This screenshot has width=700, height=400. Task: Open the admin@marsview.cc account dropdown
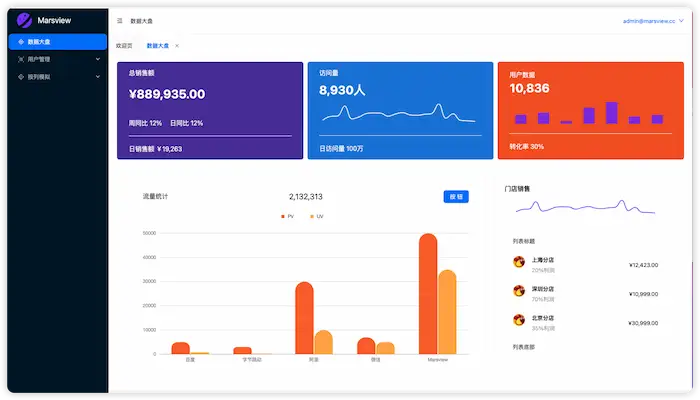coord(653,21)
